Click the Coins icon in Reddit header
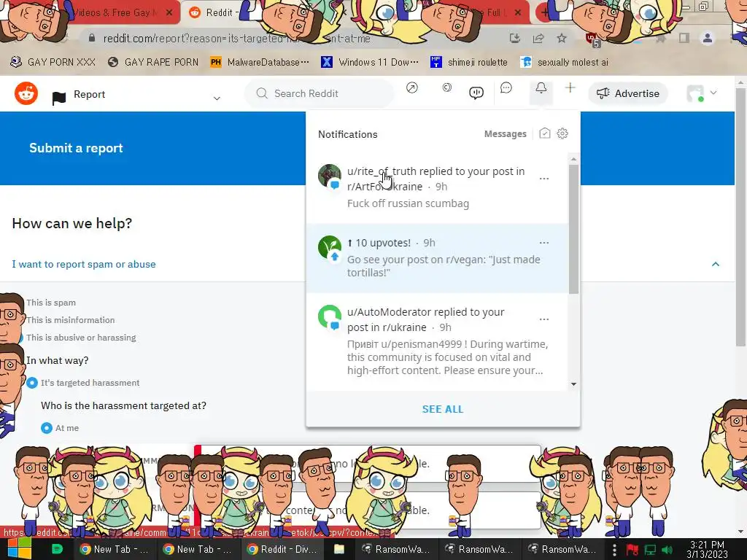The height and width of the screenshot is (560, 747). [x=447, y=87]
